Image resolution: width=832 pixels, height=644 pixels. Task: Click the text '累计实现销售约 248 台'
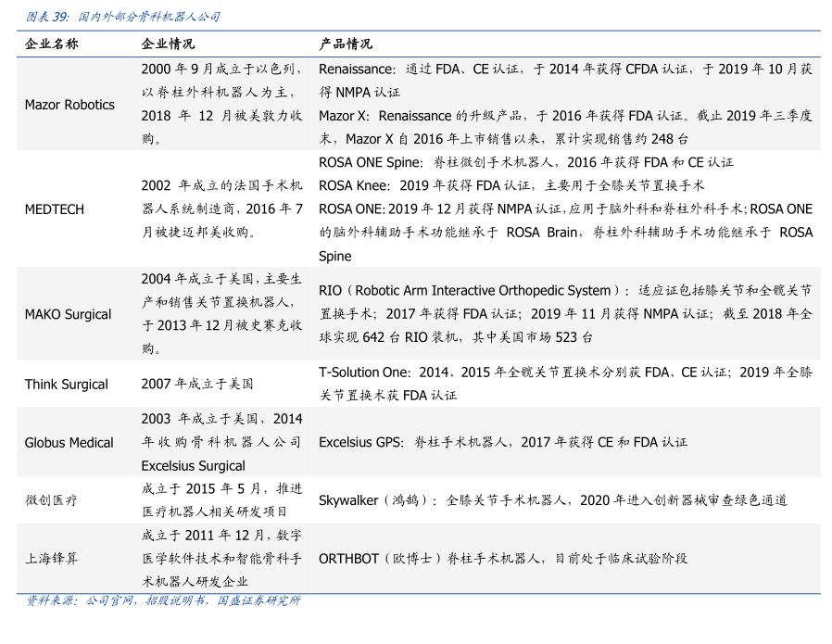[622, 139]
